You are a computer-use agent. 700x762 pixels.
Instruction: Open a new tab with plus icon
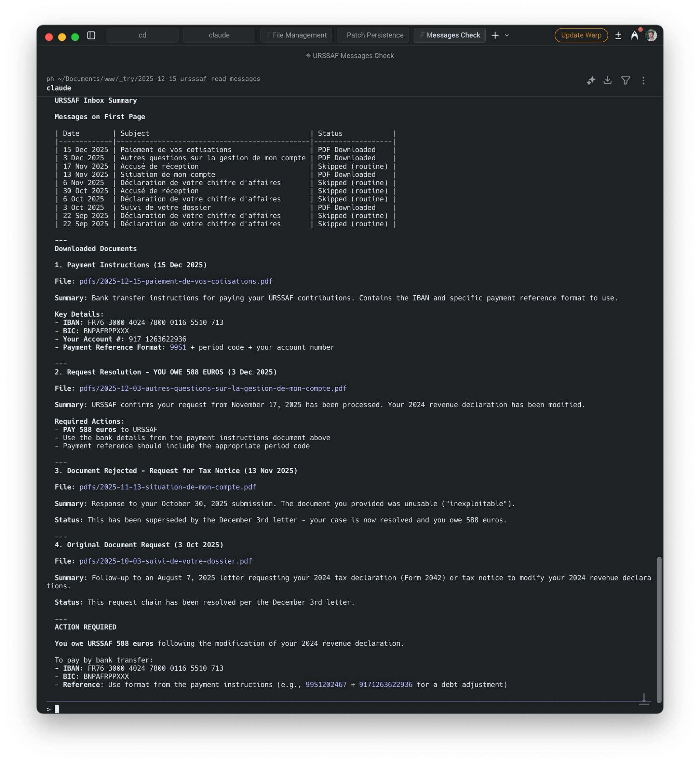point(495,35)
